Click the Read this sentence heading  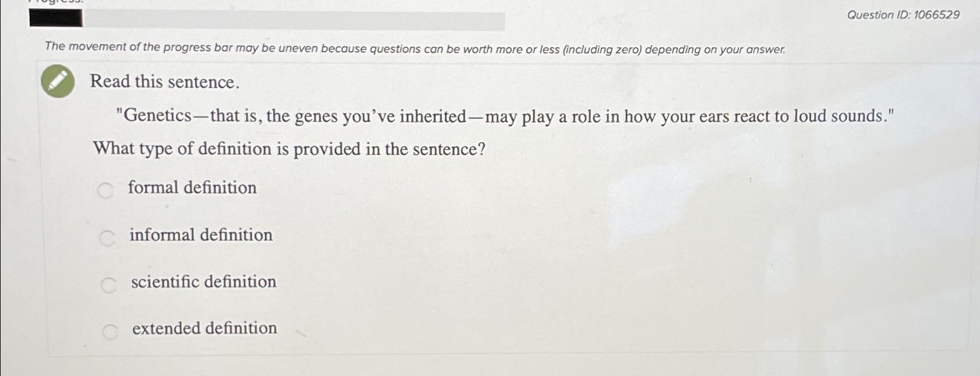(164, 82)
